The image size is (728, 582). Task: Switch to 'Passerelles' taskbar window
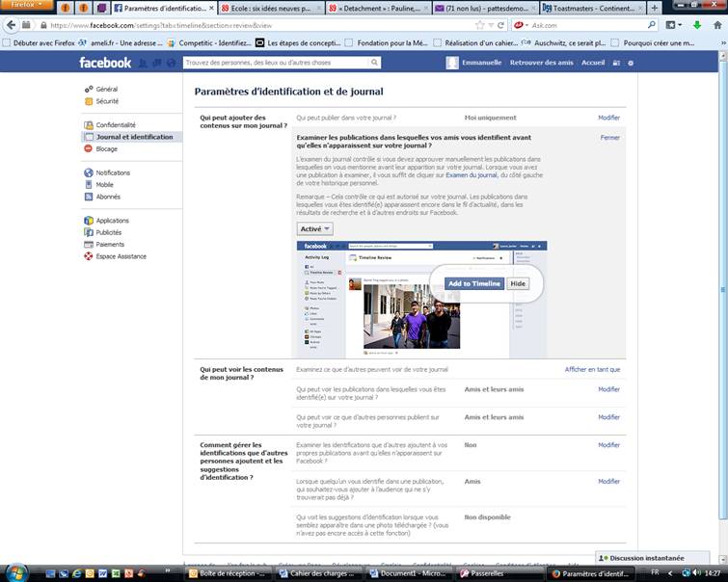point(498,573)
